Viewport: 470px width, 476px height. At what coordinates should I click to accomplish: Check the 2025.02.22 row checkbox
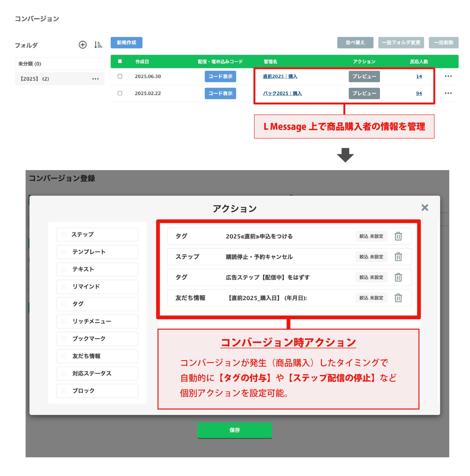pos(120,93)
